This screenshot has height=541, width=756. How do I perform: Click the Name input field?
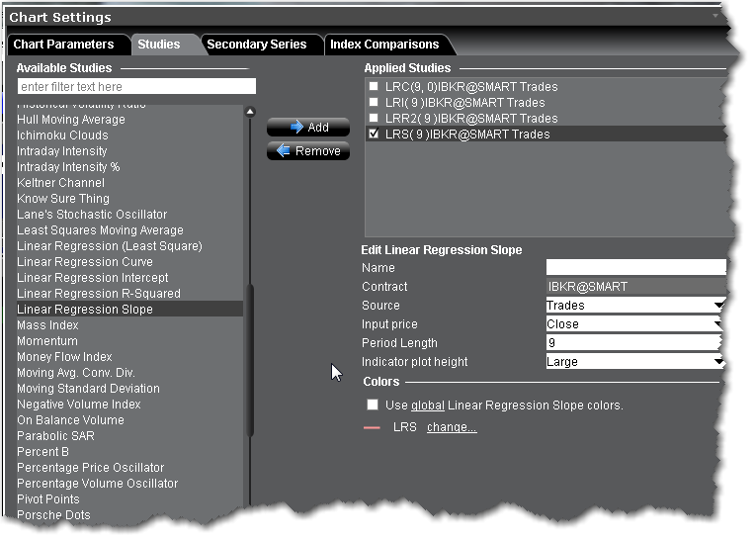click(x=635, y=268)
